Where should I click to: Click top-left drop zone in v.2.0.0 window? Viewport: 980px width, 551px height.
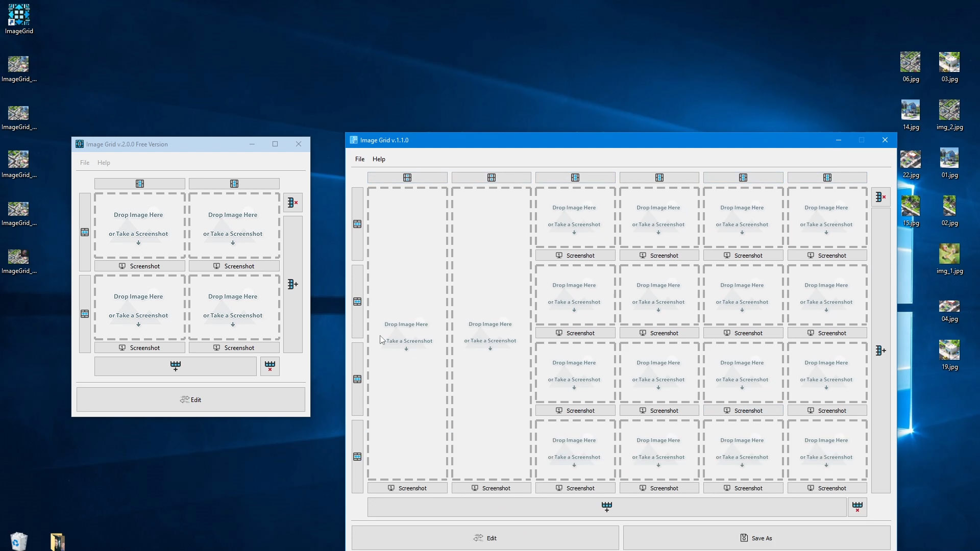(x=139, y=225)
